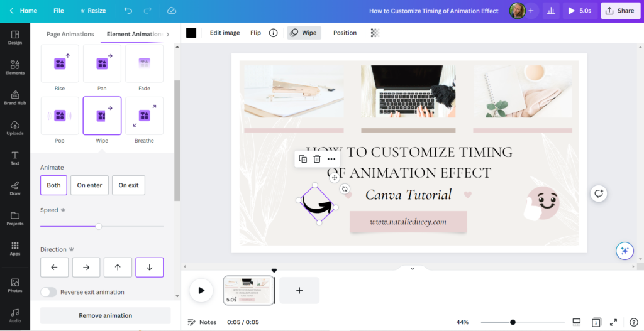Switch to Element Animations tab

(x=134, y=35)
